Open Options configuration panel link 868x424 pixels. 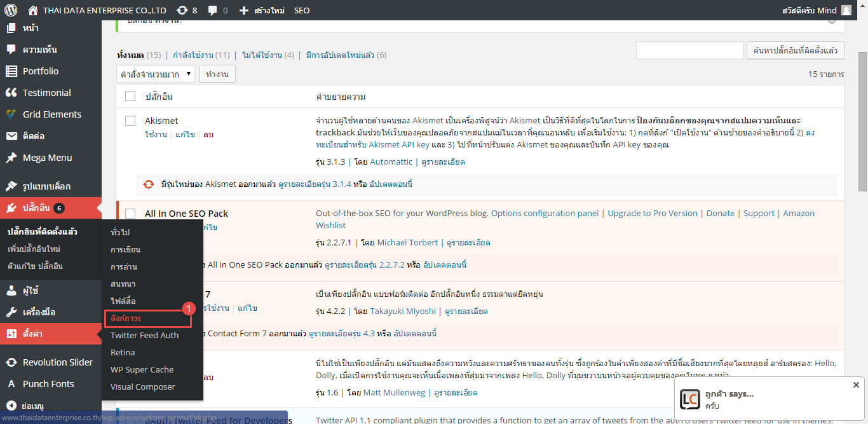[x=545, y=214]
